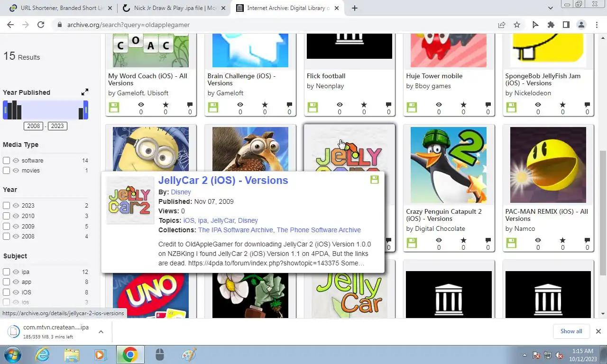Click the page vertical scrollbar

(x=603, y=213)
